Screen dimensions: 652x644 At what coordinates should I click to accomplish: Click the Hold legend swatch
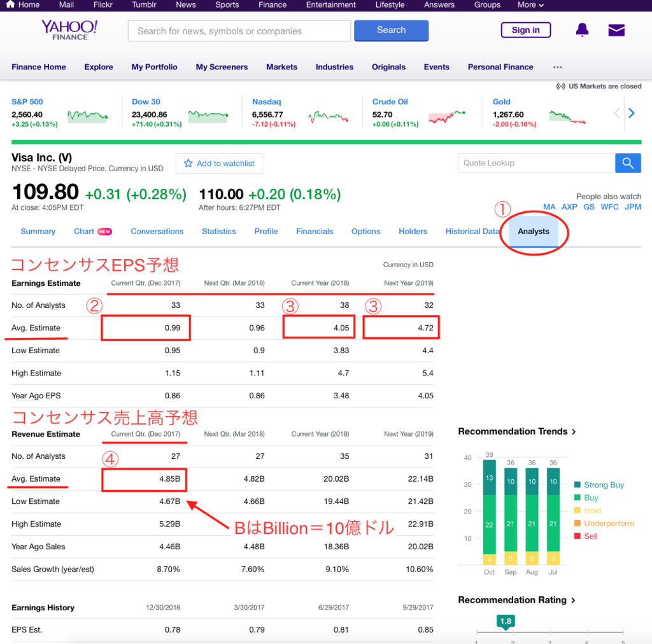click(x=577, y=510)
